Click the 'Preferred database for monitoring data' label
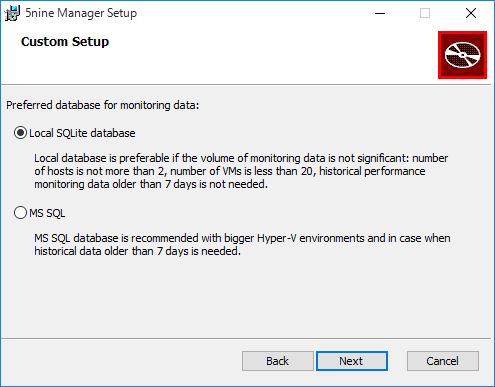 click(x=102, y=105)
